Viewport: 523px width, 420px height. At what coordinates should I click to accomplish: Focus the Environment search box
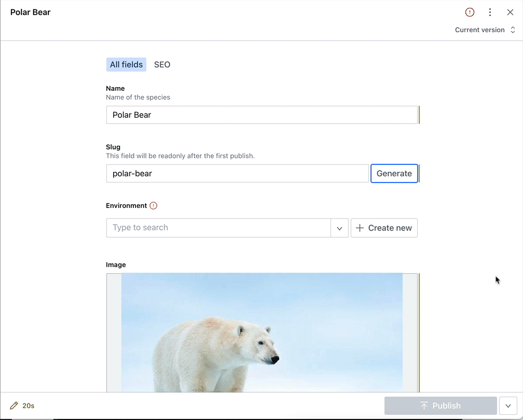coord(218,228)
